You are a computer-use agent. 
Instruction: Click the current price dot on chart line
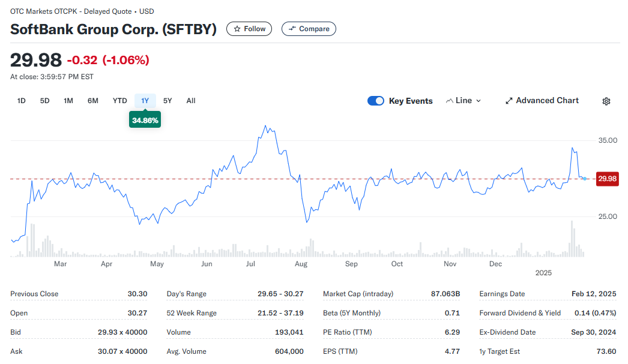tap(585, 179)
